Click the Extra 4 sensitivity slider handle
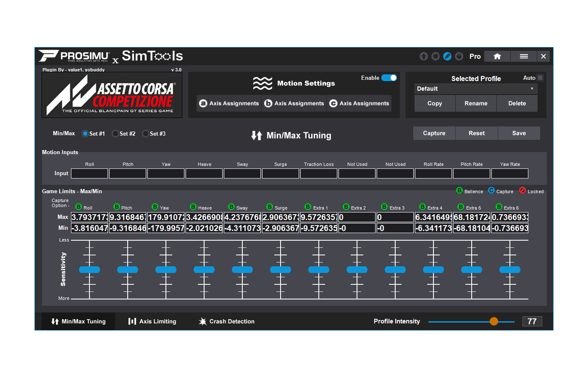The height and width of the screenshot is (378, 588). (x=433, y=270)
